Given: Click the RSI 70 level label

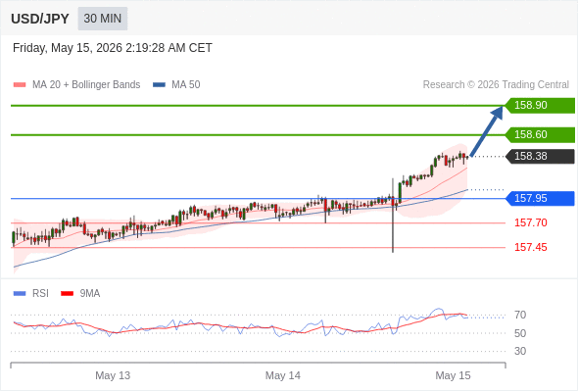Looking at the screenshot, I should pyautogui.click(x=520, y=315).
